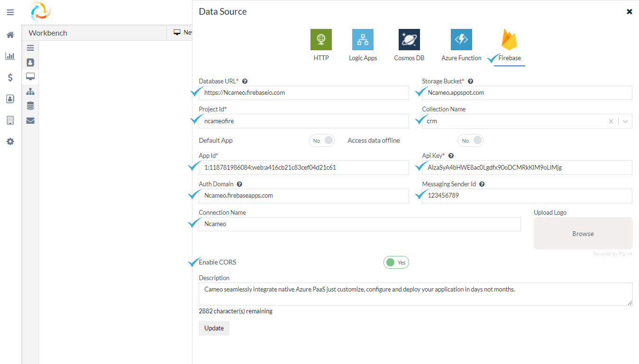This screenshot has height=364, width=639.
Task: Edit the Auth Domain field
Action: point(304,196)
